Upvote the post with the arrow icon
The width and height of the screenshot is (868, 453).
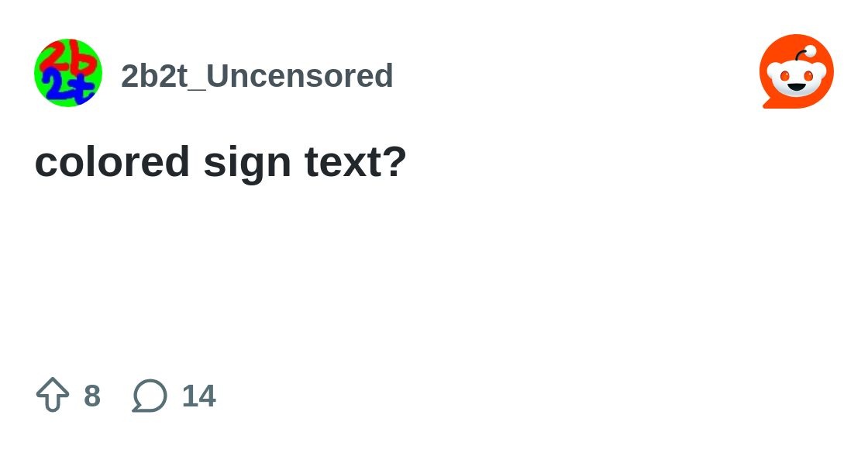point(53,395)
